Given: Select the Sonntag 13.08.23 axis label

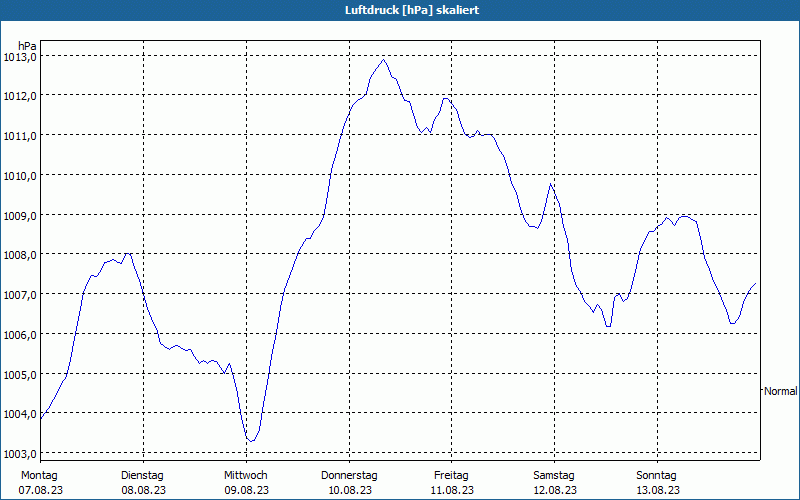Looking at the screenshot, I should click(657, 483).
